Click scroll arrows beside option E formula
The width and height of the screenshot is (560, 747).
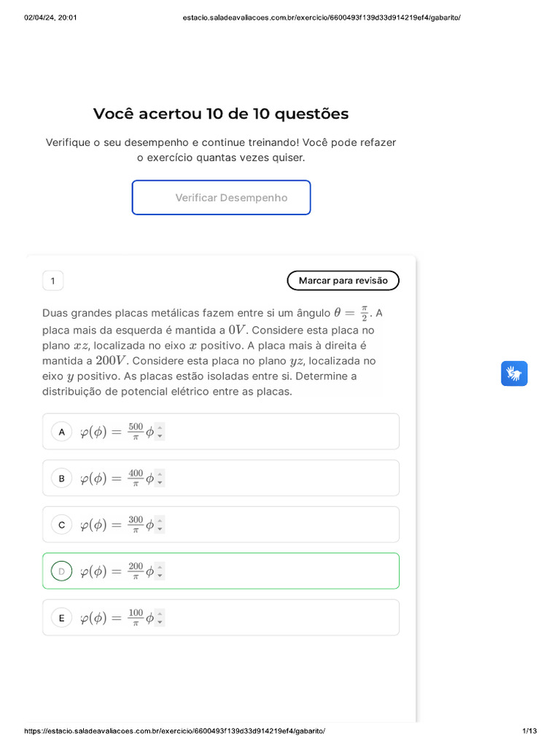pyautogui.click(x=160, y=619)
